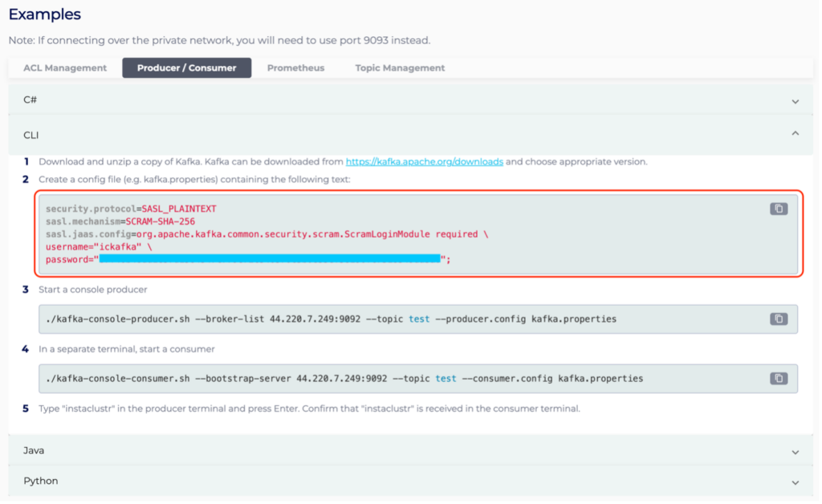Copy the kafka.properties configuration snippet
Image resolution: width=822 pixels, height=504 pixels.
click(777, 207)
